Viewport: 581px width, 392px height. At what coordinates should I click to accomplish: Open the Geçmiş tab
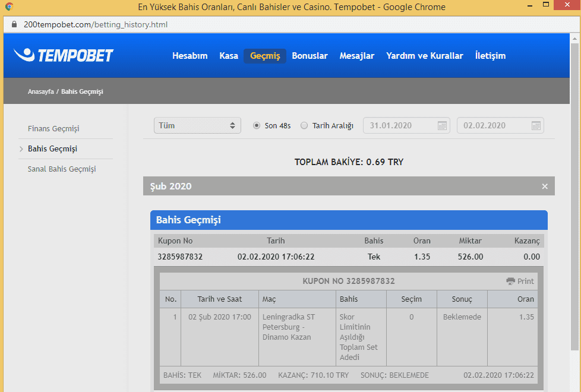coord(265,56)
